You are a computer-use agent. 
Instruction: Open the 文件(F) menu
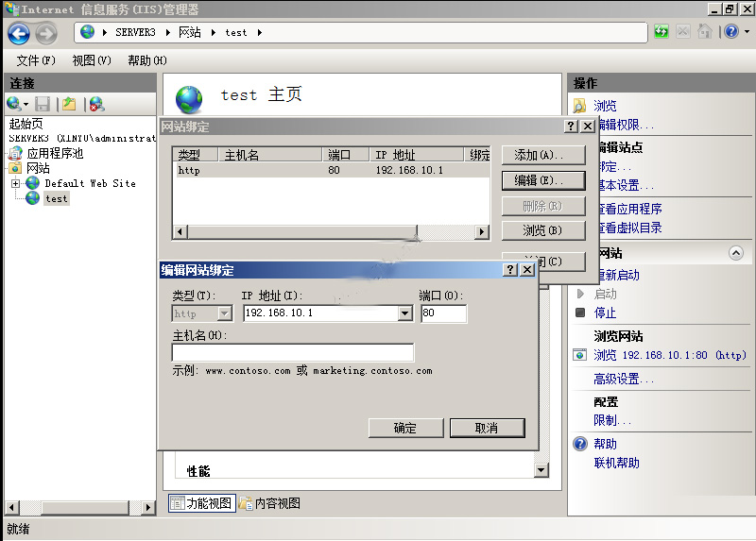pos(36,60)
